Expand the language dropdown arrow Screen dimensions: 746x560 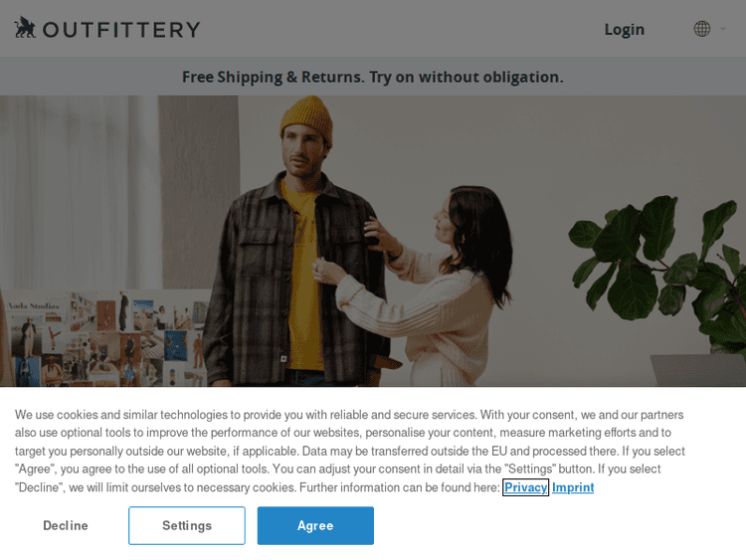tap(723, 29)
